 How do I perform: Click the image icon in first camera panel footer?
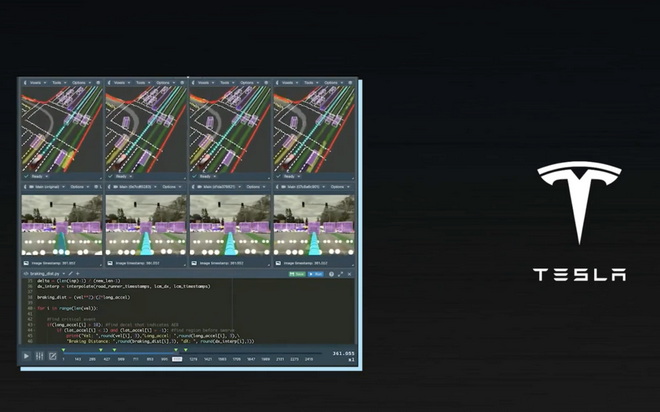point(26,263)
